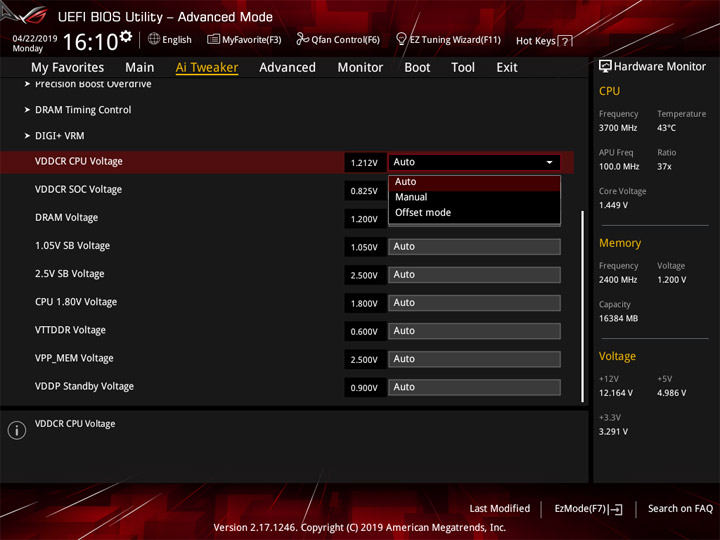The image size is (720, 540).
Task: Click the 04/22/2019 date display
Action: (34, 38)
